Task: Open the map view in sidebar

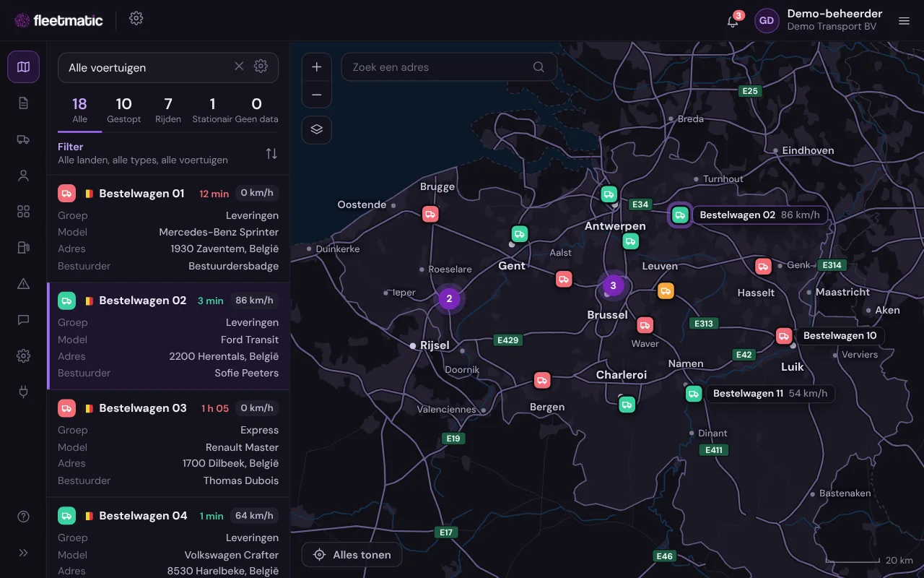Action: point(23,67)
